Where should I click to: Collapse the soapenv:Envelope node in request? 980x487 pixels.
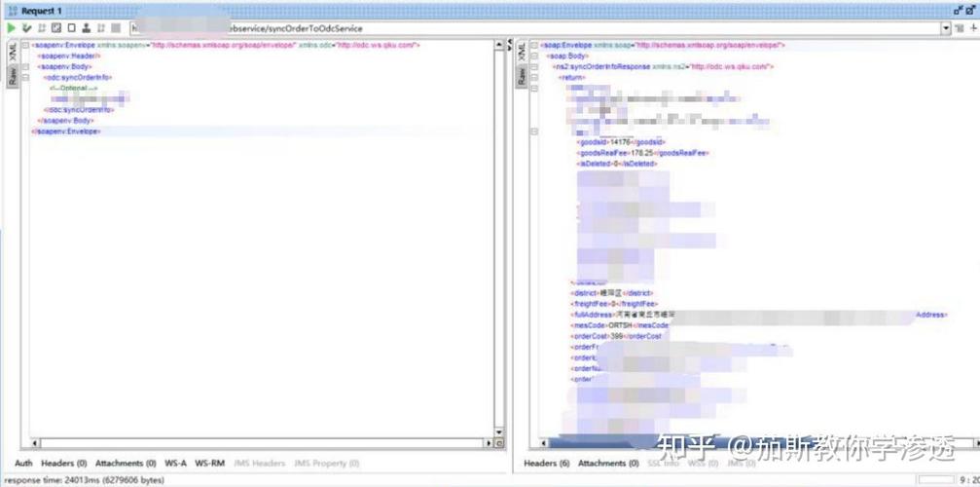[25, 46]
